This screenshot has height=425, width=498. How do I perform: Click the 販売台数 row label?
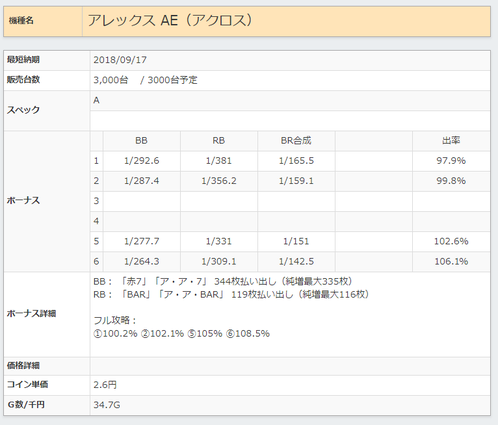point(23,80)
